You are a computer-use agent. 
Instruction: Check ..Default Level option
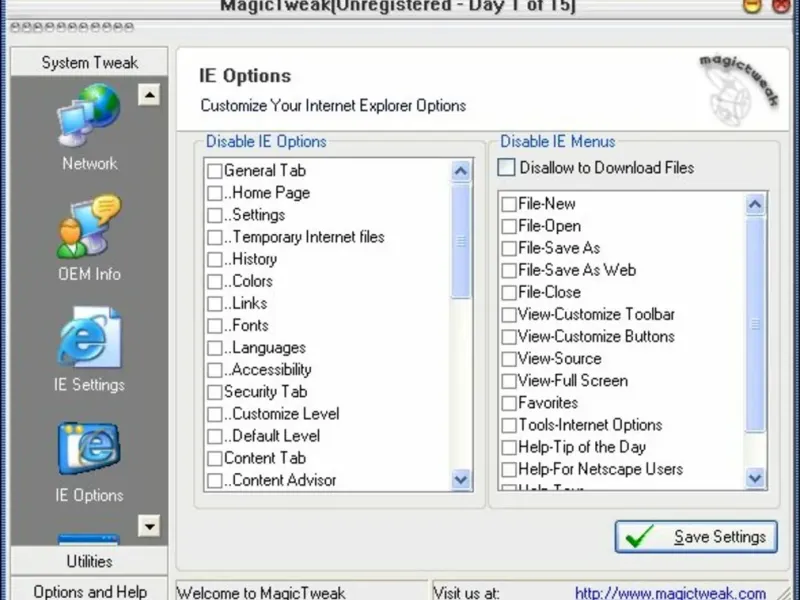[215, 436]
